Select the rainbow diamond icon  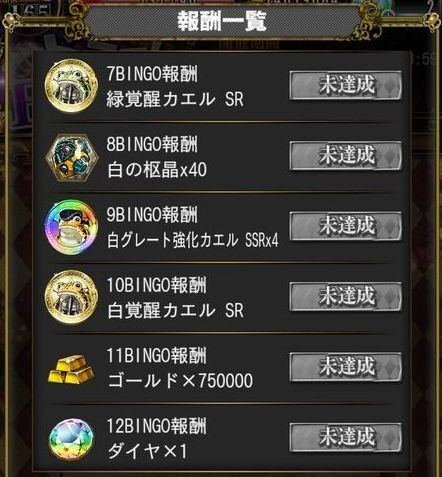pyautogui.click(x=71, y=439)
